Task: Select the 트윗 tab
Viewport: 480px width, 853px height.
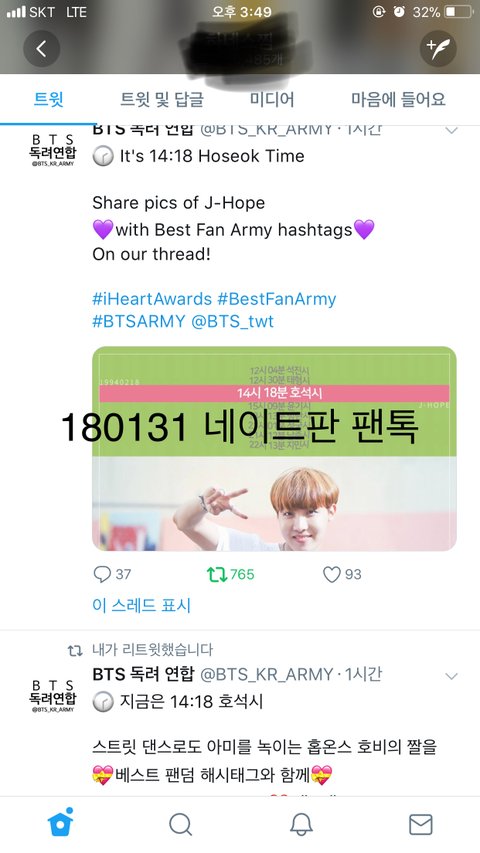Action: tap(48, 100)
